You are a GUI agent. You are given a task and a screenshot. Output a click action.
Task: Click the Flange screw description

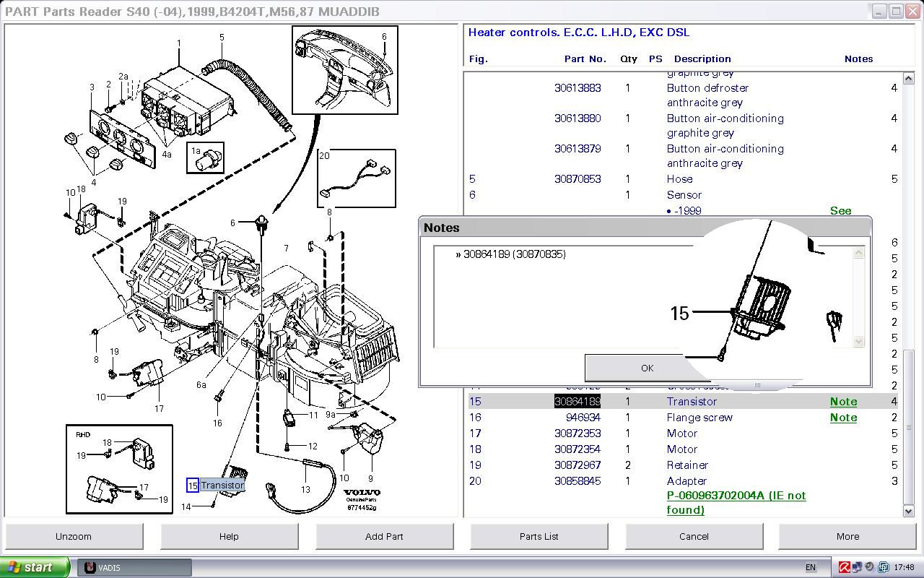[x=699, y=418]
